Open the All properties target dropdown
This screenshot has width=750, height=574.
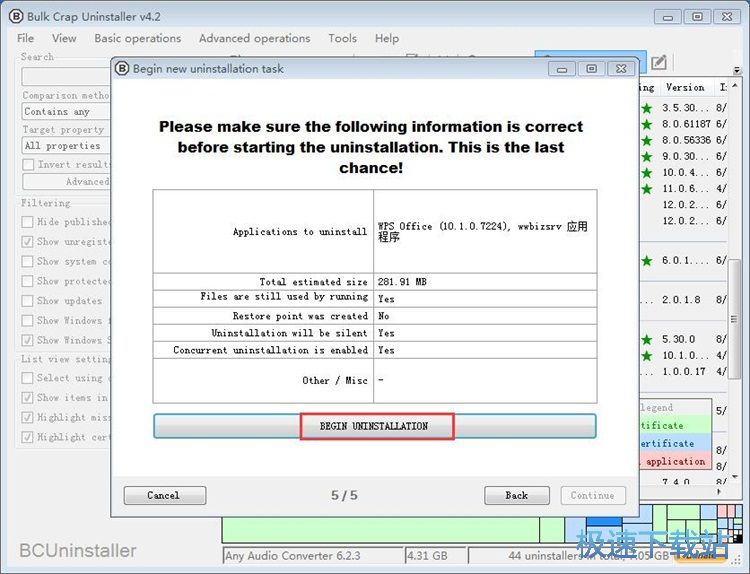click(x=66, y=145)
